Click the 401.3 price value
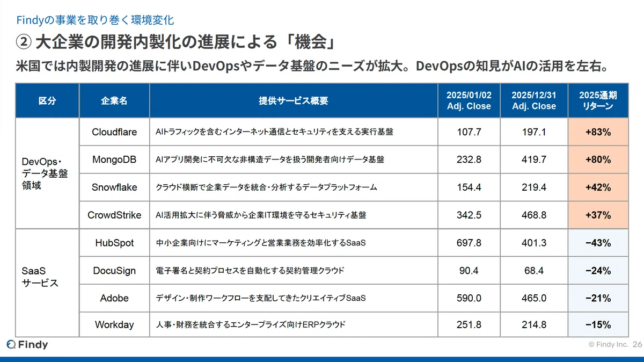Image resolution: width=644 pixels, height=362 pixels. pos(534,243)
